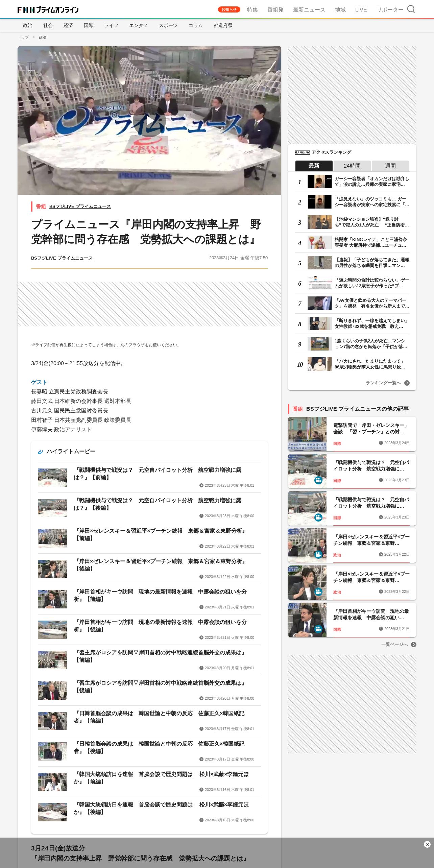Click the お知らせ badge button

point(229,9)
